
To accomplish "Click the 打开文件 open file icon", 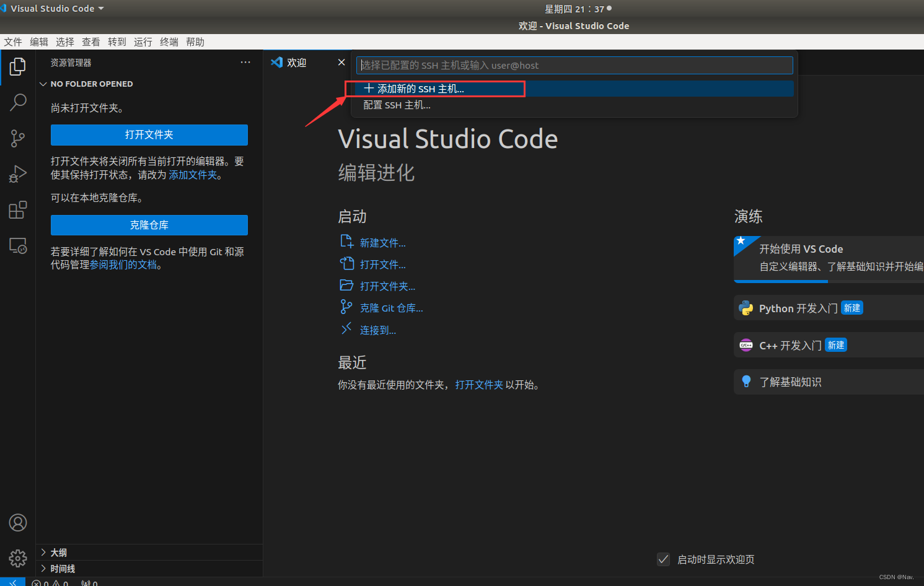I will (x=346, y=263).
